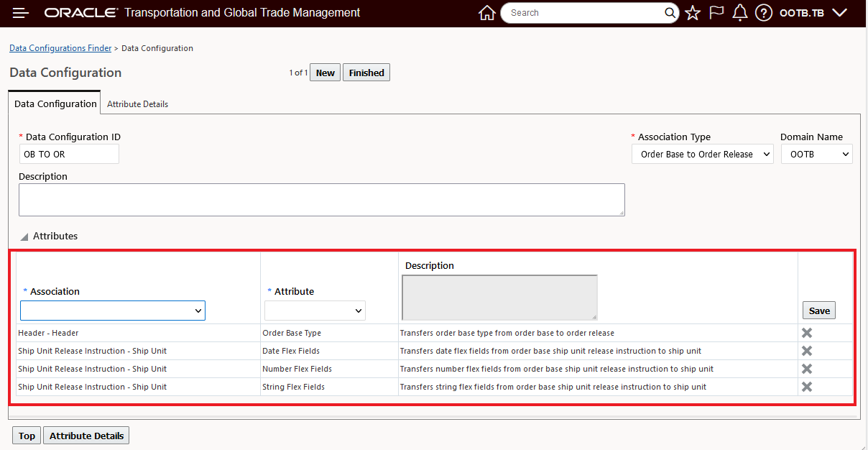The height and width of the screenshot is (450, 868).
Task: Select 'Number Flex Fields' cell
Action: tap(329, 369)
